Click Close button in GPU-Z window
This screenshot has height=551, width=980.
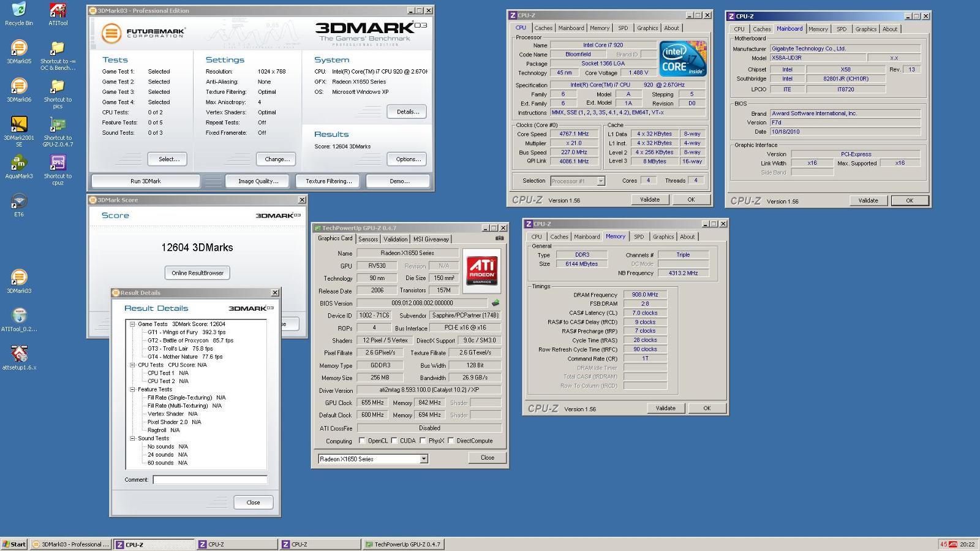[488, 458]
